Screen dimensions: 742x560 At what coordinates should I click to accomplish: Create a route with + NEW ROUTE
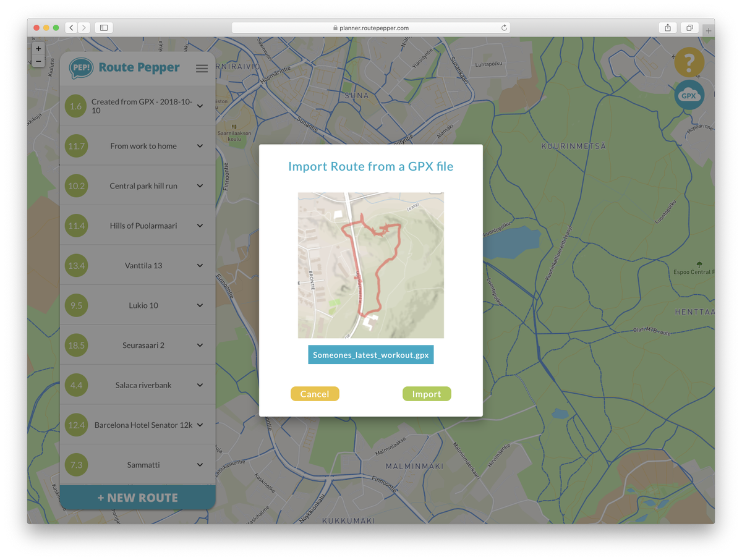click(138, 498)
